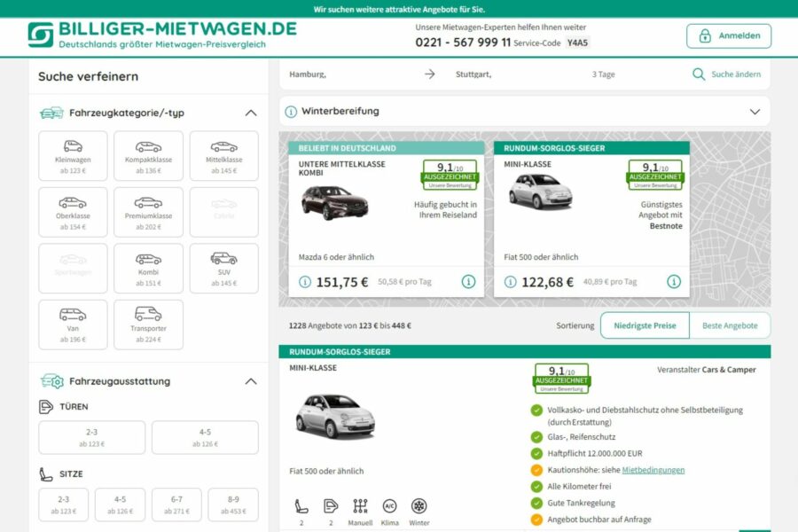
Task: Collapse the Fahrzeugkategorie/-typ section
Action: point(249,113)
